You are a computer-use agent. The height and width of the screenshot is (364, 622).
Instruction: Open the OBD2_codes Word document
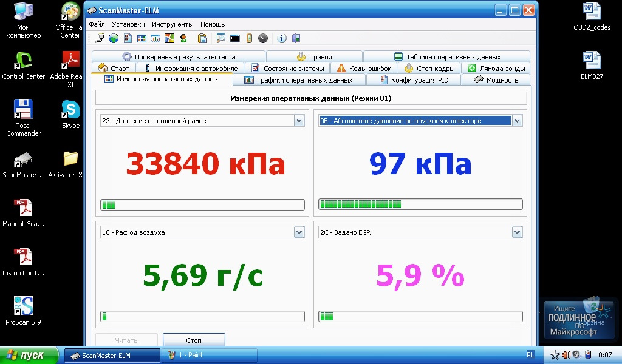(x=592, y=16)
